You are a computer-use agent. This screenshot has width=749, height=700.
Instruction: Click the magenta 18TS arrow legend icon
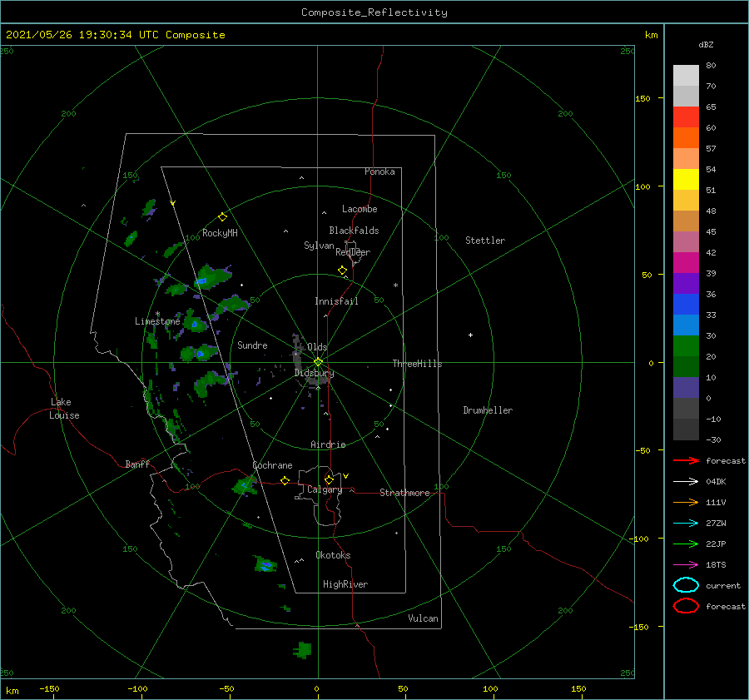(686, 565)
